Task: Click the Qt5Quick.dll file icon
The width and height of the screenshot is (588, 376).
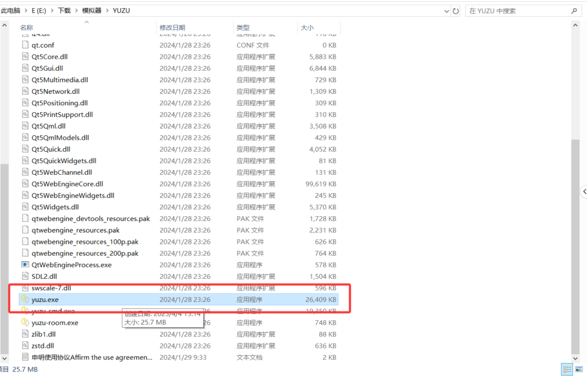Action: point(25,149)
